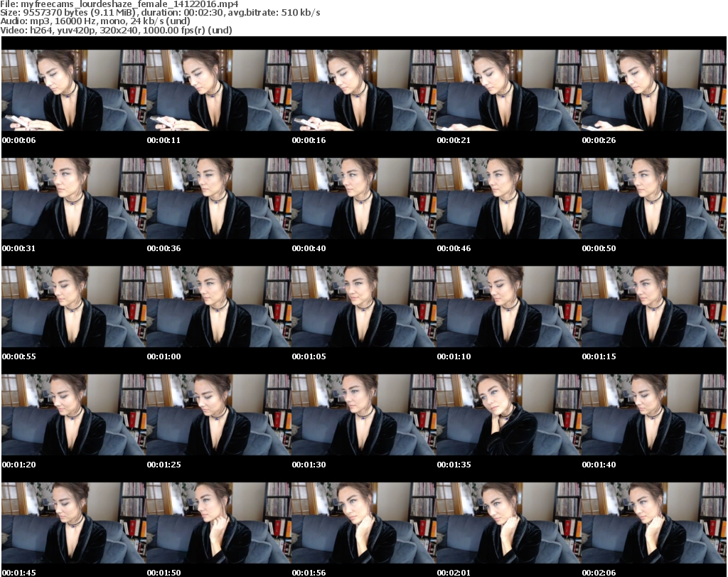Screen dimensions: 728x577
Task: Click the 00:02:01 timestamp label
Action: (x=454, y=573)
